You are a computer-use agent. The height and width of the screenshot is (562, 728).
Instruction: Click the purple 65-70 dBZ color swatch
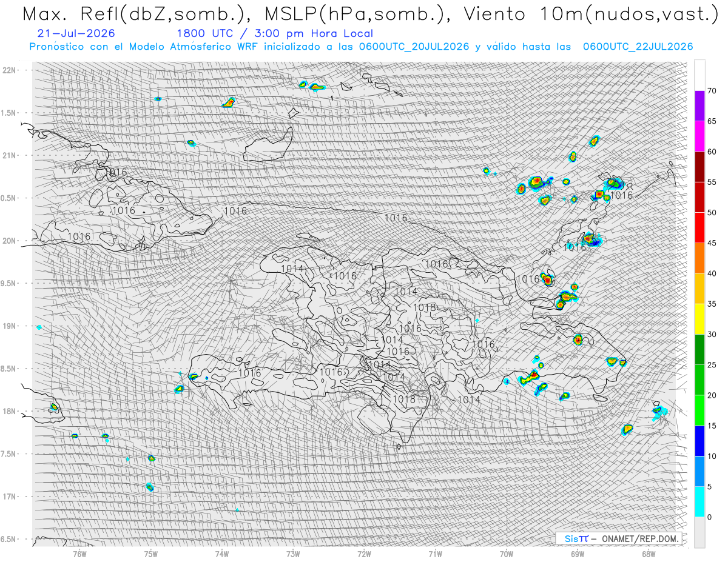coord(699,106)
